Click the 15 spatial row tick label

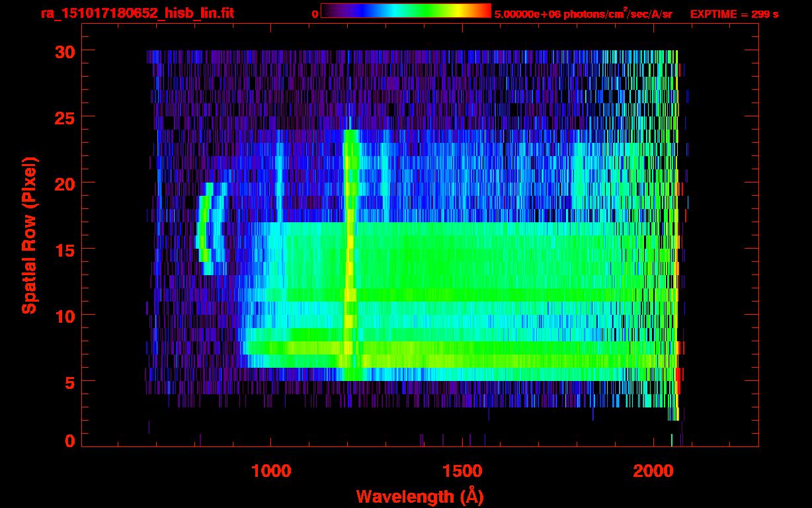click(x=64, y=249)
